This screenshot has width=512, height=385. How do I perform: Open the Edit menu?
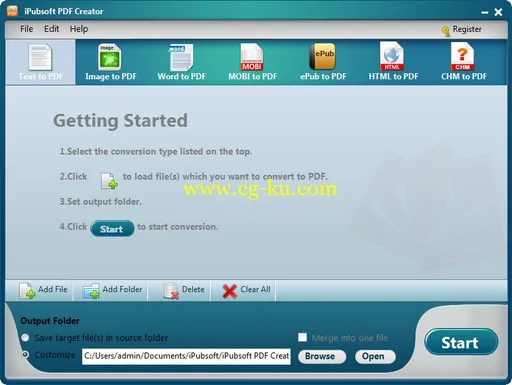[51, 29]
